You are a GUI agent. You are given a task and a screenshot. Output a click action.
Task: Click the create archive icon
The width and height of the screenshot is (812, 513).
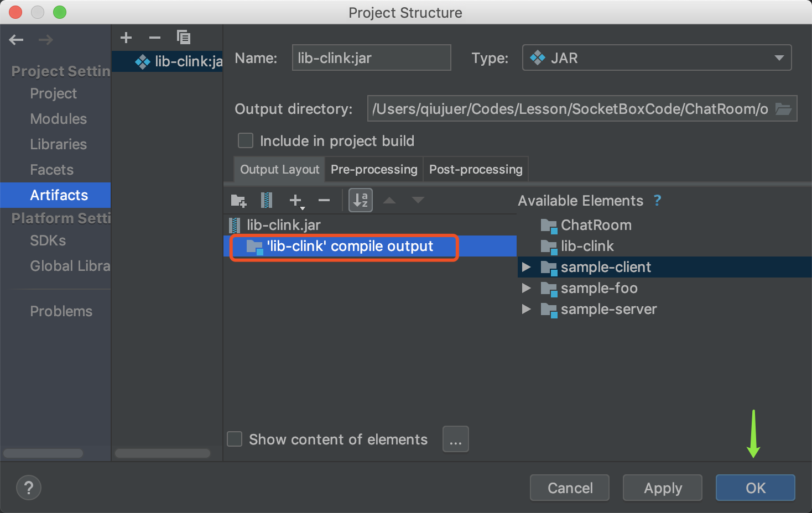coord(267,200)
